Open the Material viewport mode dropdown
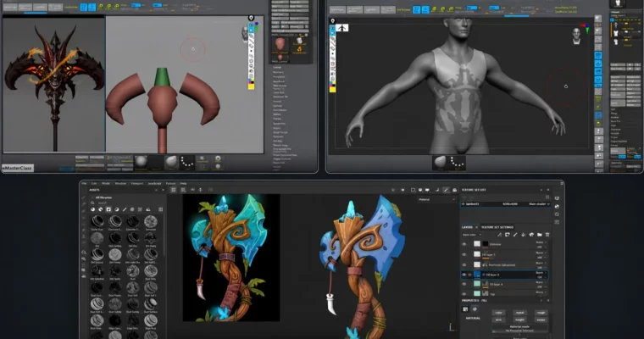 pyautogui.click(x=436, y=199)
